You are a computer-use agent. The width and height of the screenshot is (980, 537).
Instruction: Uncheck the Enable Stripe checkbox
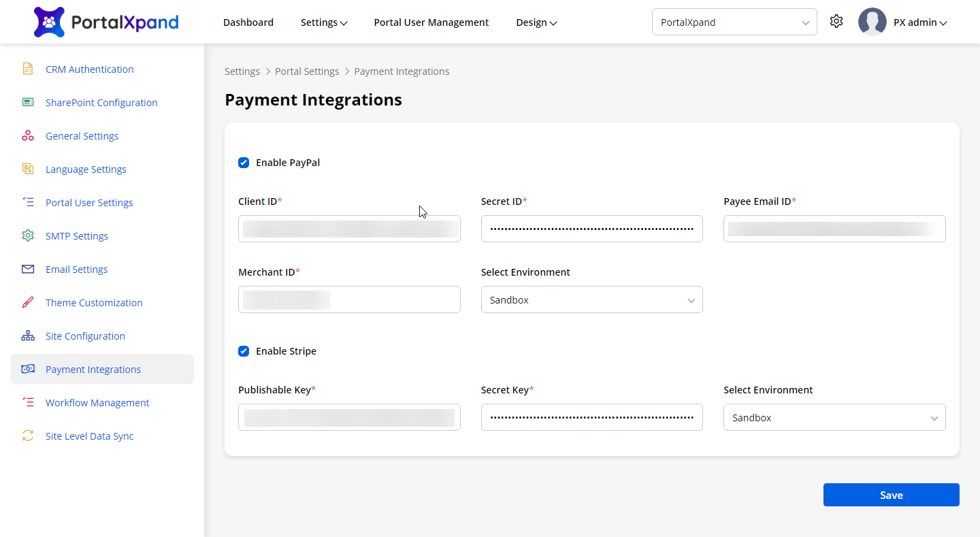[244, 351]
